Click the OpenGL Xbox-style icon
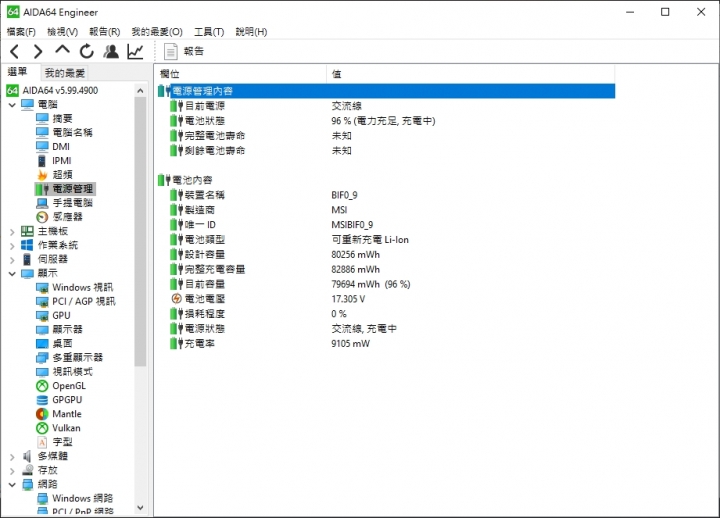The image size is (720, 518). coord(42,386)
